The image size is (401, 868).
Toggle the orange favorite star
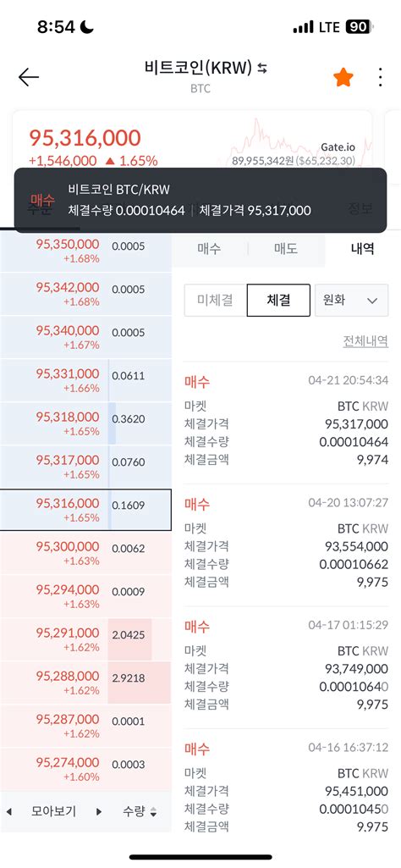coord(343,78)
